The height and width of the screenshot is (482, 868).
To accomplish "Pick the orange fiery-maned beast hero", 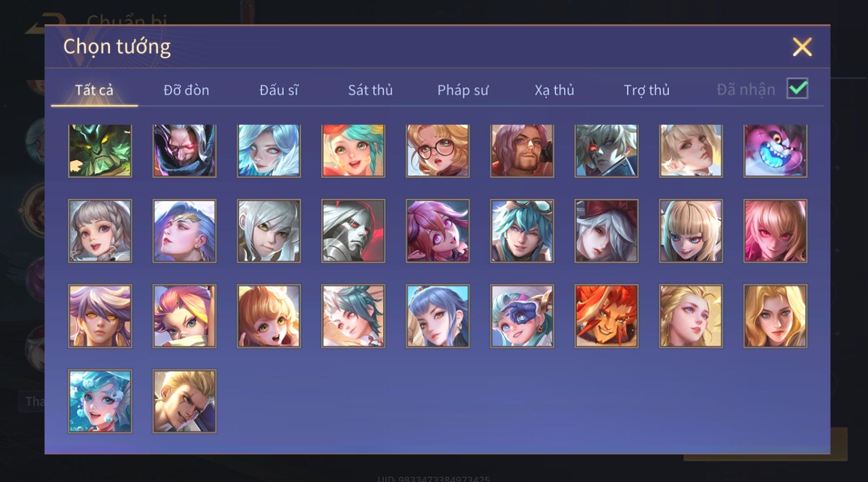I will [x=606, y=316].
